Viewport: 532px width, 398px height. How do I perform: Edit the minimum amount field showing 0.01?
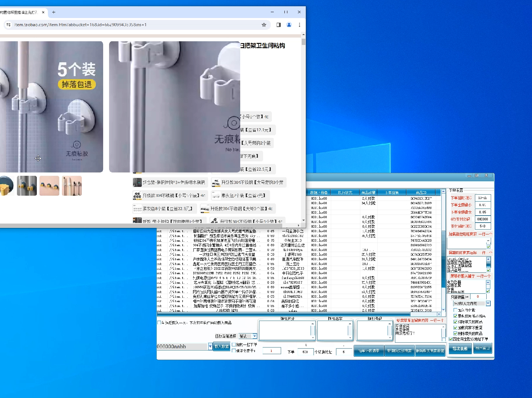(x=483, y=205)
